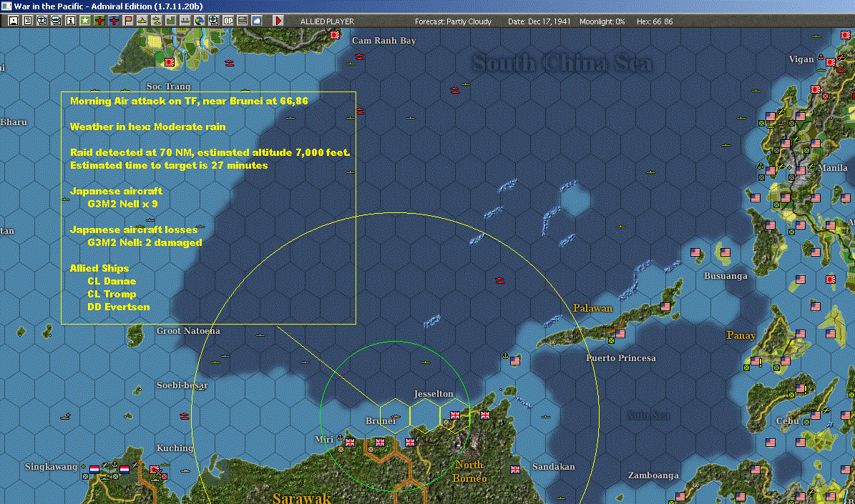Click the 'Cam Ranh Bay' map label
855x504 pixels.
tap(384, 41)
